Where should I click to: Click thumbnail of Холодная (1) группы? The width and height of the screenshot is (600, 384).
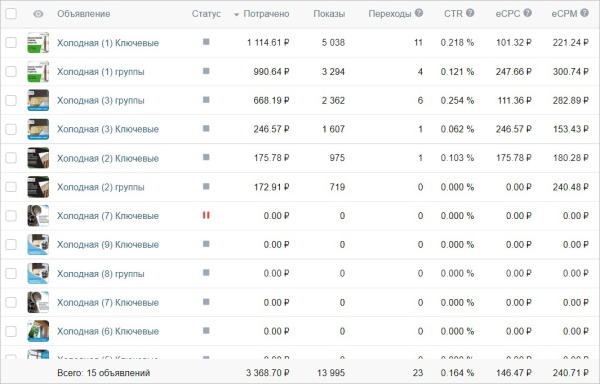(x=38, y=72)
